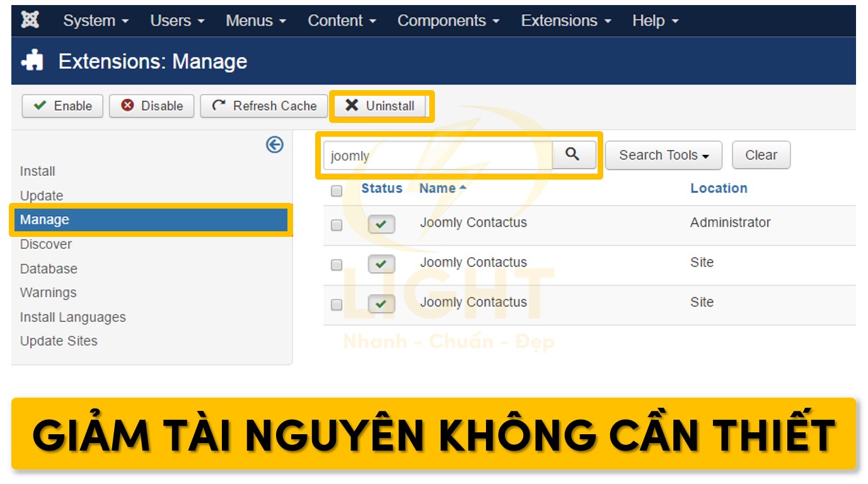The height and width of the screenshot is (484, 868).
Task: Click the Enable button
Action: 62,106
